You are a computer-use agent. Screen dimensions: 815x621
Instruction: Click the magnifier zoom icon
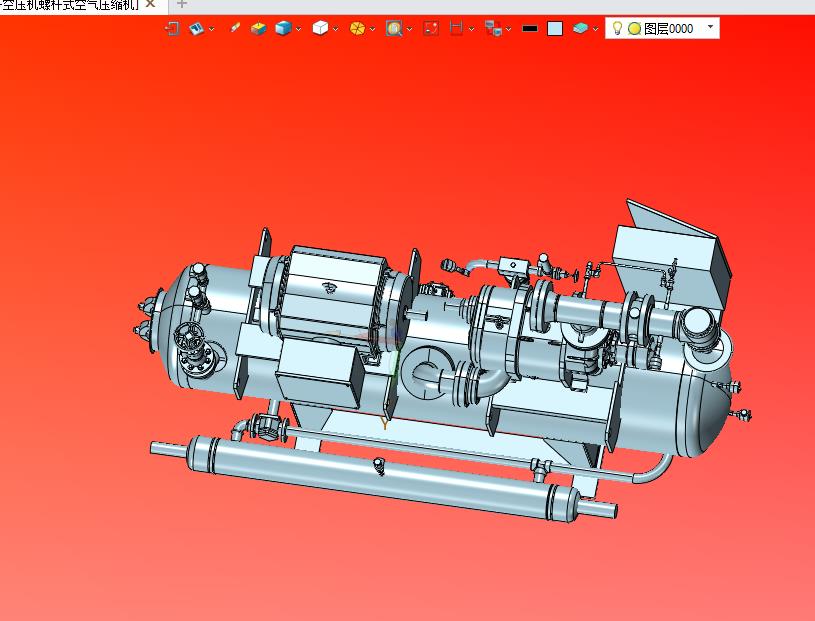click(x=394, y=28)
